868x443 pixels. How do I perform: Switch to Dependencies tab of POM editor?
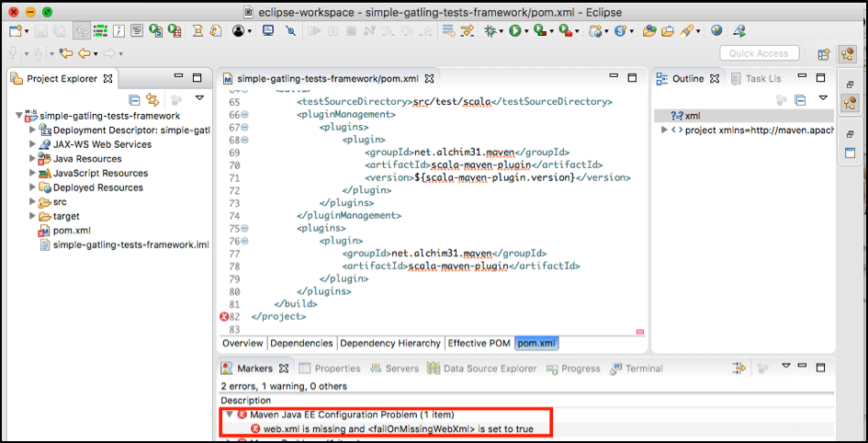(301, 344)
